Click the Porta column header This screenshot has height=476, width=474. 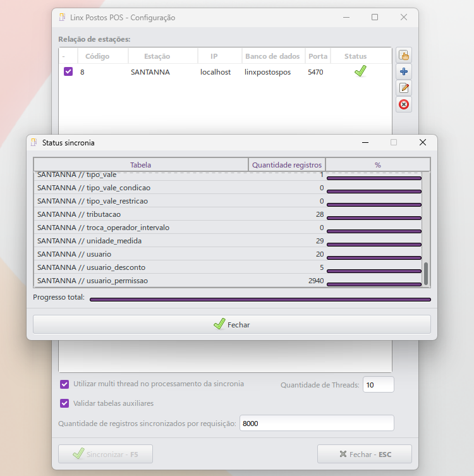[318, 56]
